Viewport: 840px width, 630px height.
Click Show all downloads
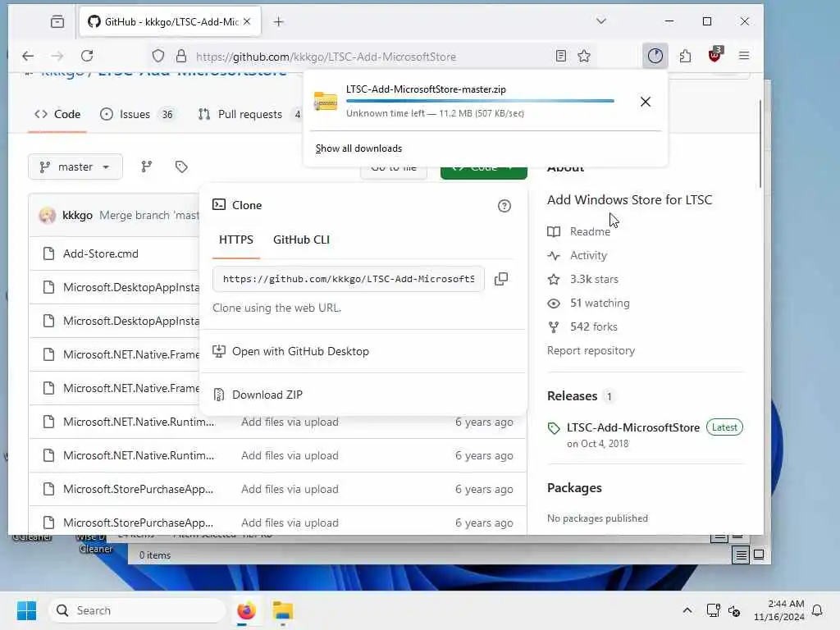[358, 148]
